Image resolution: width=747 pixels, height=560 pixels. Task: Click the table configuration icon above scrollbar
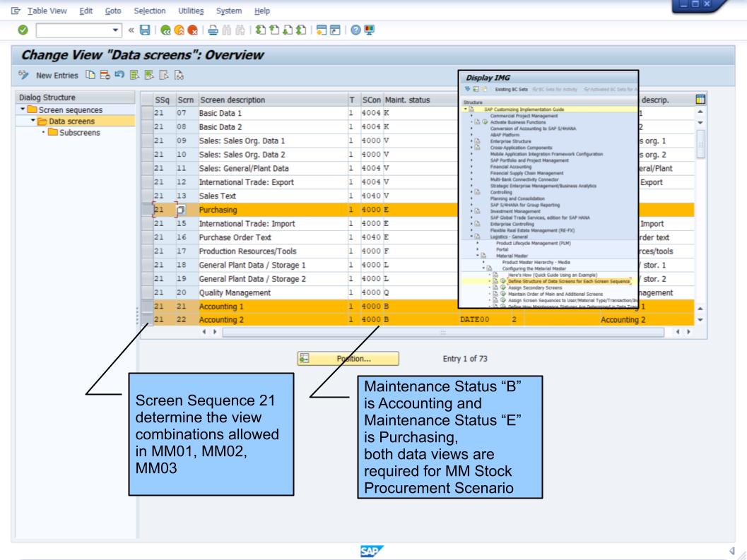pyautogui.click(x=700, y=100)
